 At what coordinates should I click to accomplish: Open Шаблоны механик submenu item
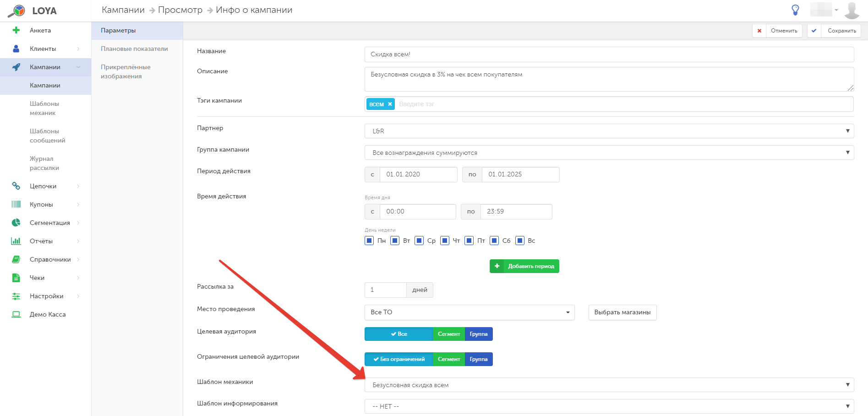[45, 109]
